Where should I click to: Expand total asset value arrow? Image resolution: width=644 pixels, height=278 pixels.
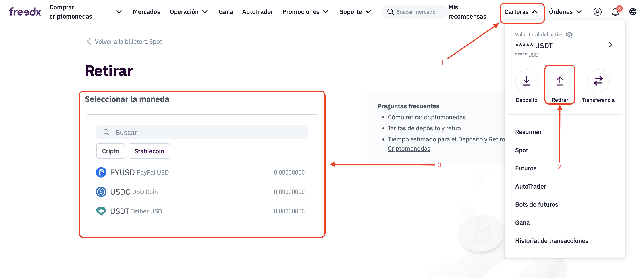pos(611,45)
